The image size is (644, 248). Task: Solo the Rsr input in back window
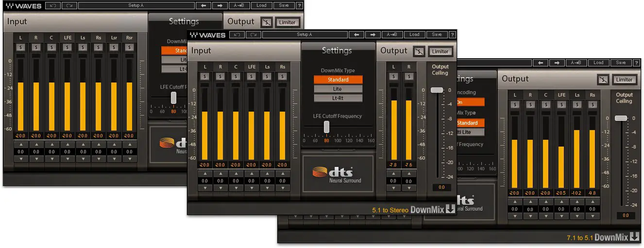point(129,48)
